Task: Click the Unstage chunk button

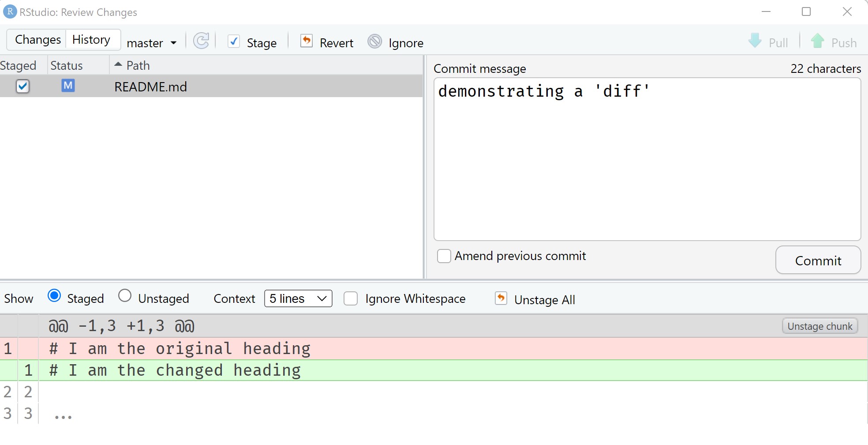Action: (x=819, y=326)
